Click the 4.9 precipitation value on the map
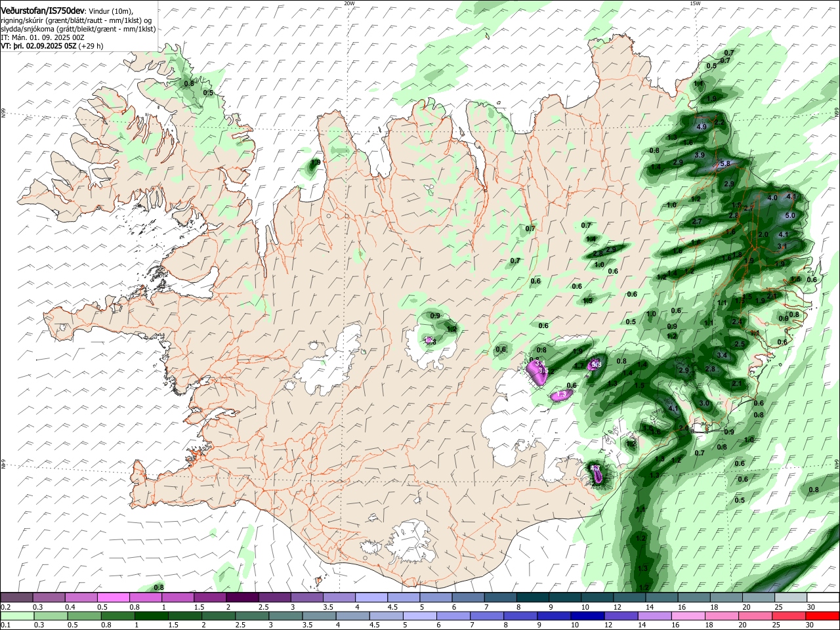 click(701, 127)
